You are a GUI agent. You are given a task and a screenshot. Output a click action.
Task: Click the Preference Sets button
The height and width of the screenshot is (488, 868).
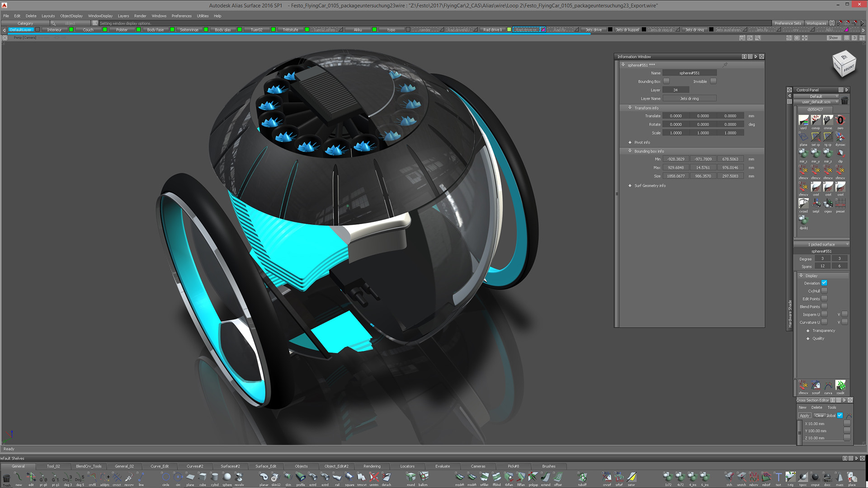point(788,23)
